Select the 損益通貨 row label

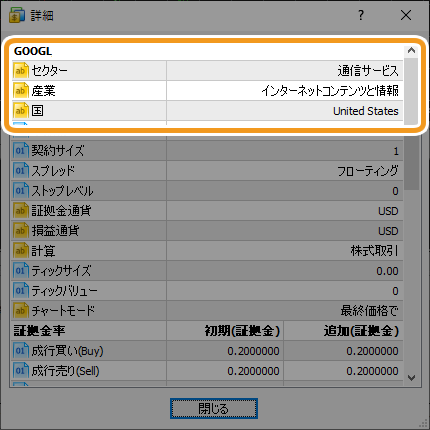[x=55, y=231]
